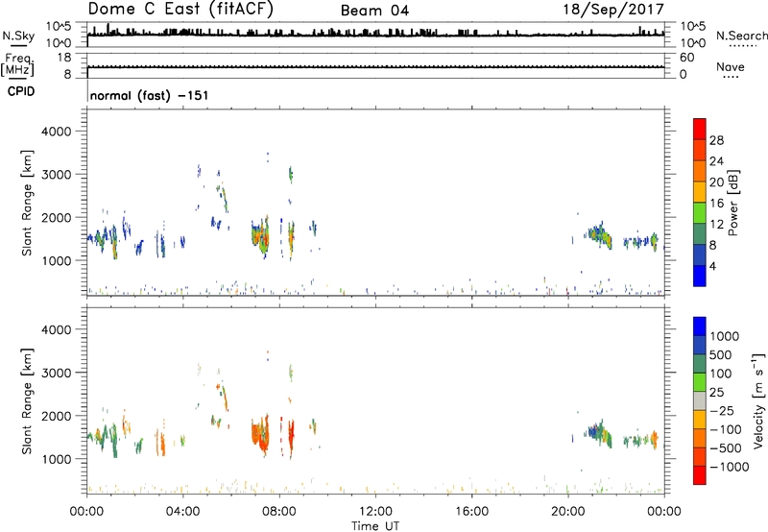The height and width of the screenshot is (532, 768).
Task: Click the '1000' tick of the power panel
Action: (x=56, y=260)
